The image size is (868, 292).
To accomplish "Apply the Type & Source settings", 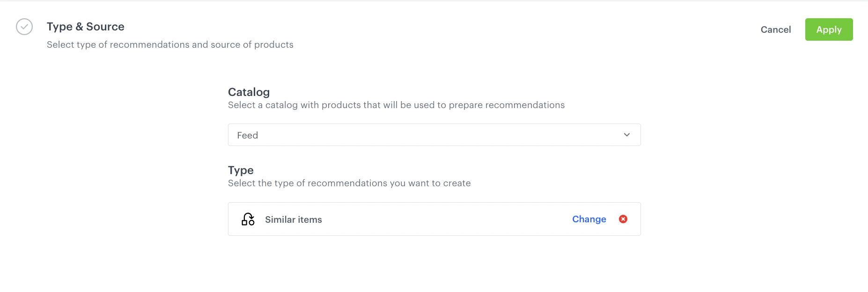I will coord(829,29).
